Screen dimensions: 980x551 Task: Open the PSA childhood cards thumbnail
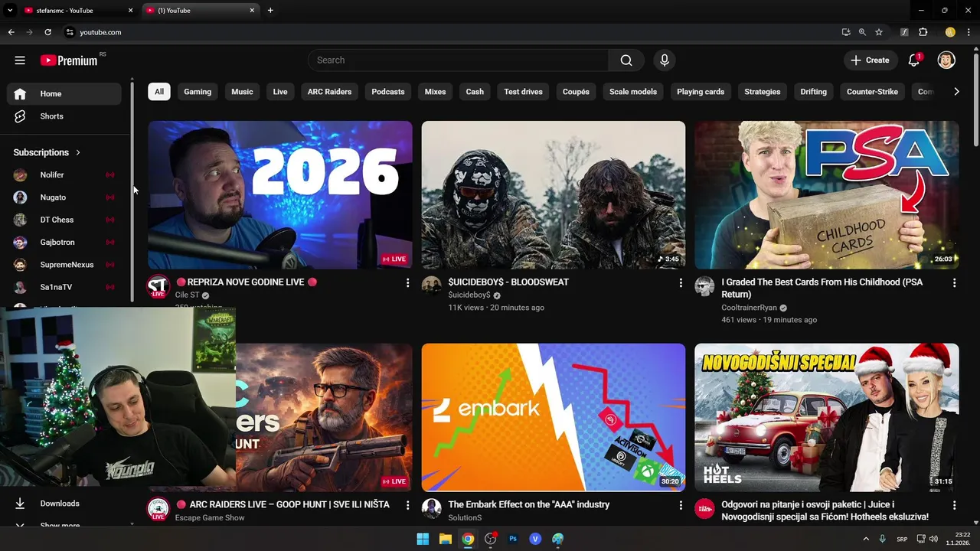(827, 195)
